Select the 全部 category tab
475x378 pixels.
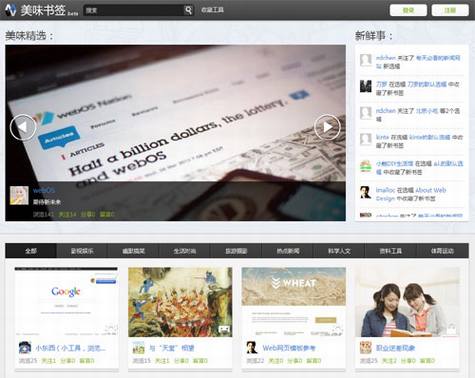(x=31, y=251)
